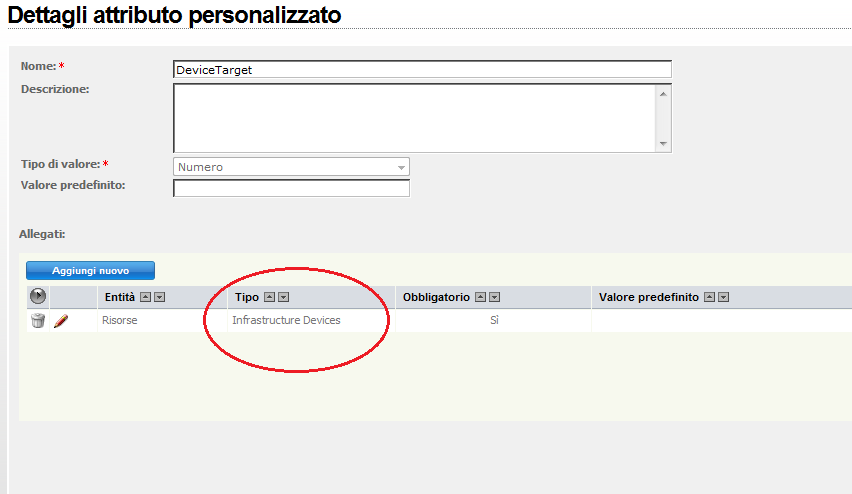Click inside the Descrizione text area
This screenshot has width=852, height=494.
click(415, 118)
